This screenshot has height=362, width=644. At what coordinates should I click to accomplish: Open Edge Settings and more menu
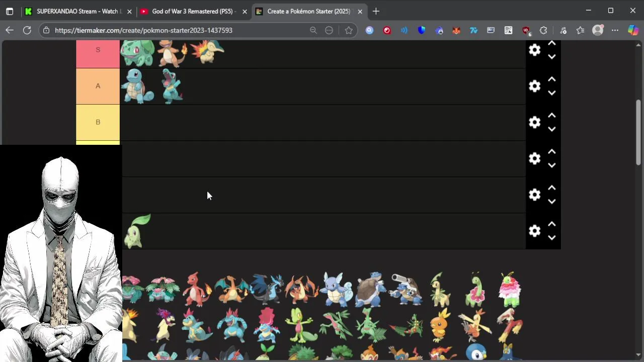pos(615,30)
